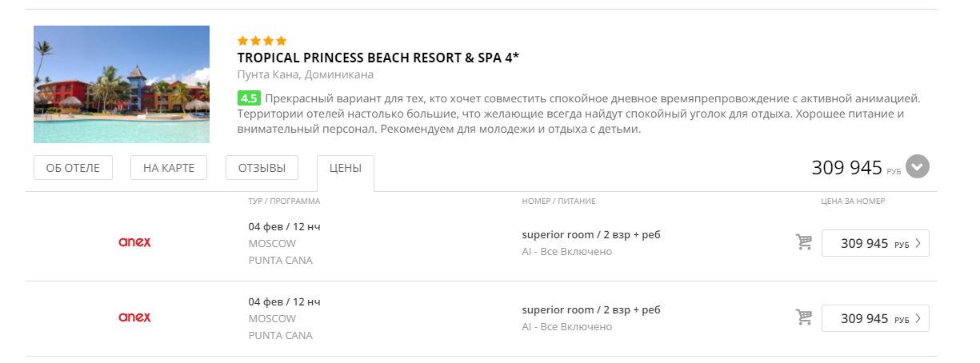
Task: Open first offer priced 309 945 руб
Action: coord(875,243)
